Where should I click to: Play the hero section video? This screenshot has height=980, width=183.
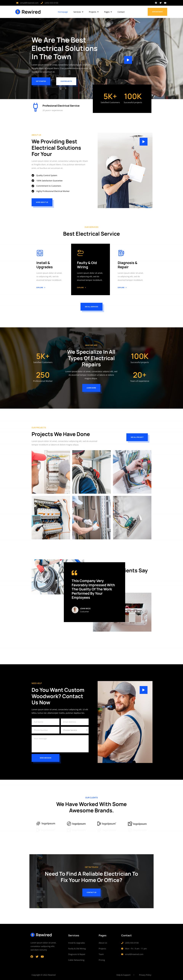click(128, 60)
